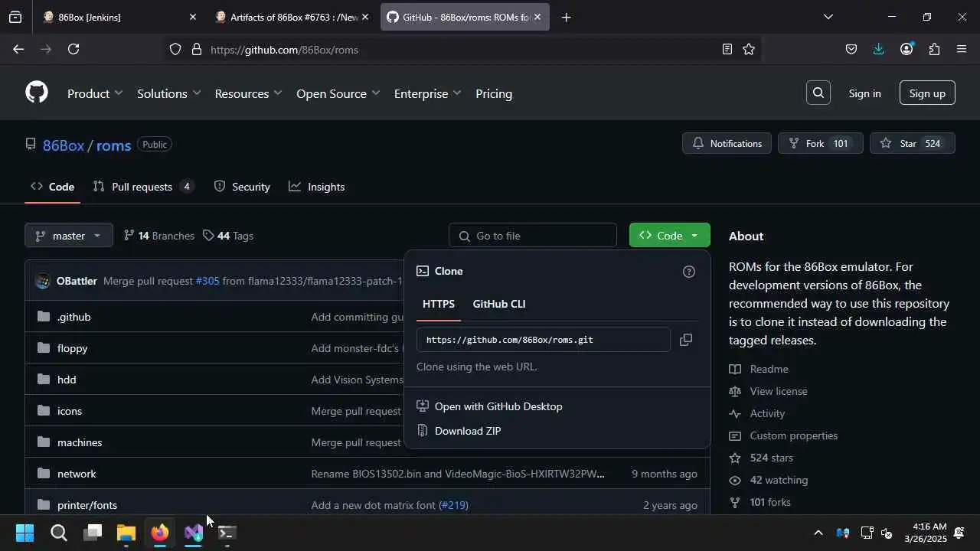
Task: Open the Task View taskbar icon
Action: [x=93, y=533]
